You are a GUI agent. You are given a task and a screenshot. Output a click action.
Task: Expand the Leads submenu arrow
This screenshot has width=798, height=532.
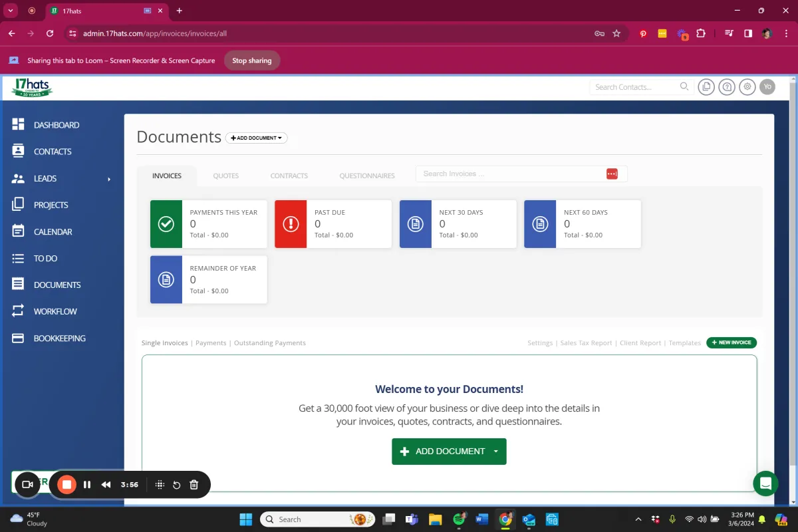(109, 179)
